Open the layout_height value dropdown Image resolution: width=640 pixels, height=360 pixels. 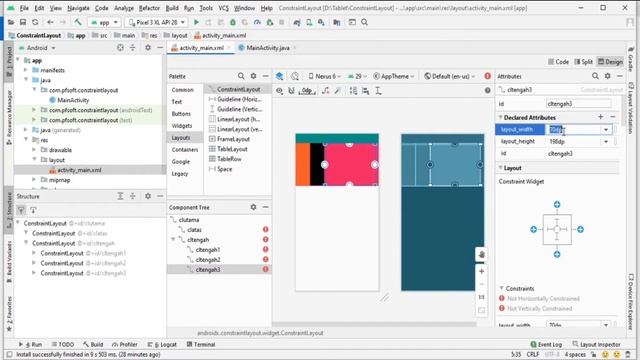click(x=606, y=142)
